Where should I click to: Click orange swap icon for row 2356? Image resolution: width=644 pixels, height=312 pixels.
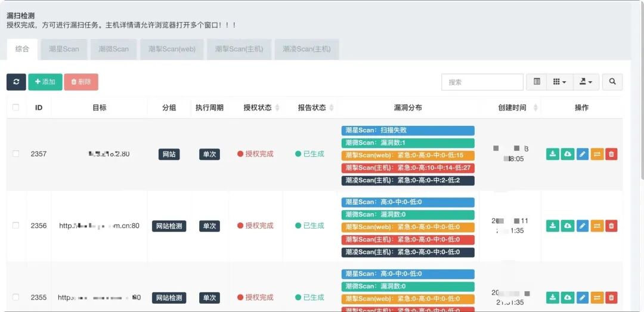click(x=597, y=225)
